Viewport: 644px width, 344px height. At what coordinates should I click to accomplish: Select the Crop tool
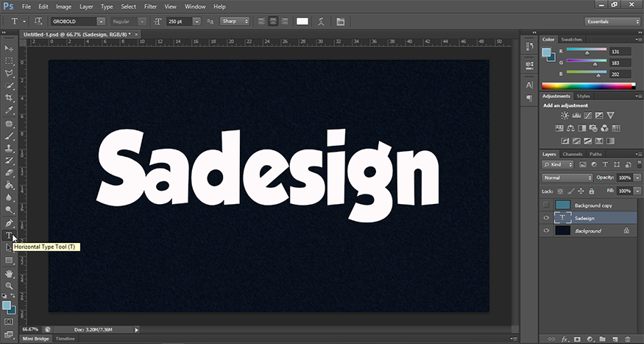pyautogui.click(x=9, y=98)
